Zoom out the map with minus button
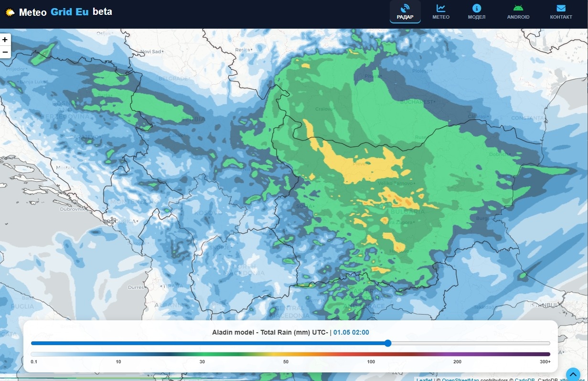 click(x=5, y=52)
